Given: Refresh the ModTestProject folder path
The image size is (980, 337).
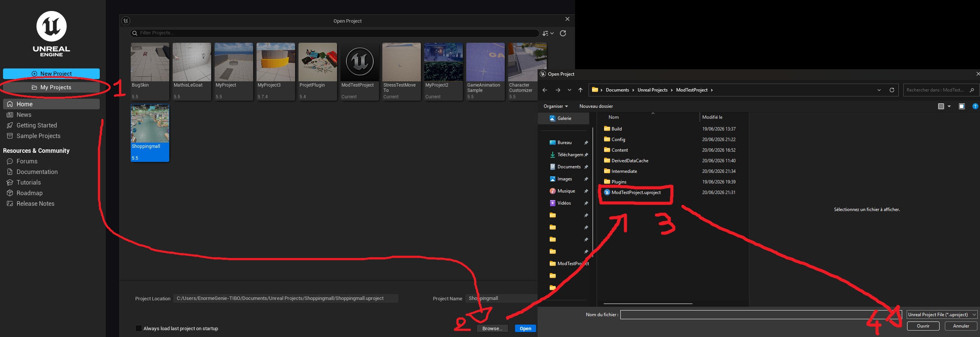Looking at the screenshot, I should 891,90.
